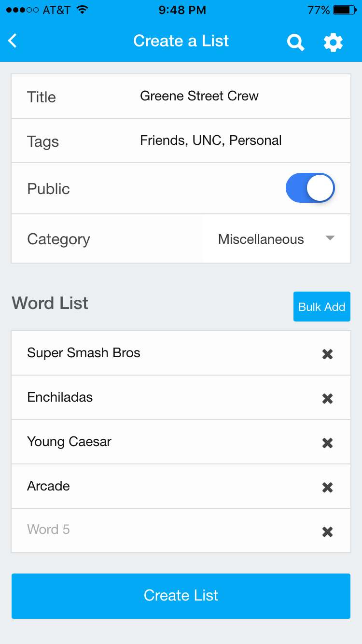Tap the Category dropdown arrow

point(330,238)
